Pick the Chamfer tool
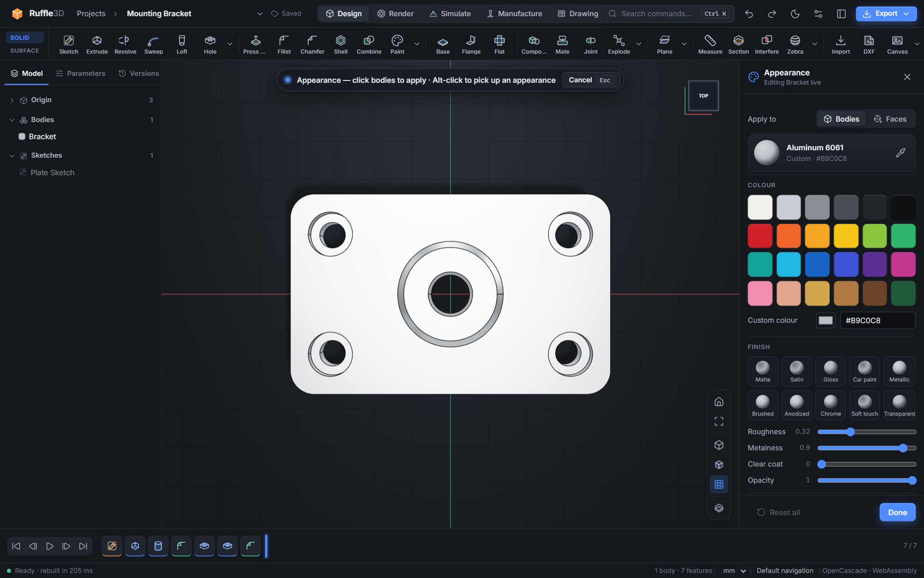 coord(312,44)
